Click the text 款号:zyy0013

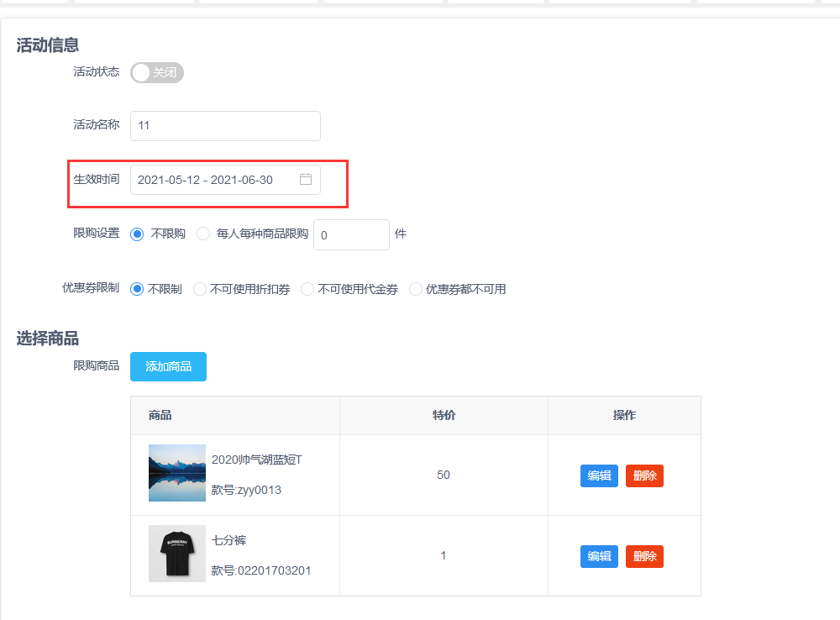click(x=246, y=490)
